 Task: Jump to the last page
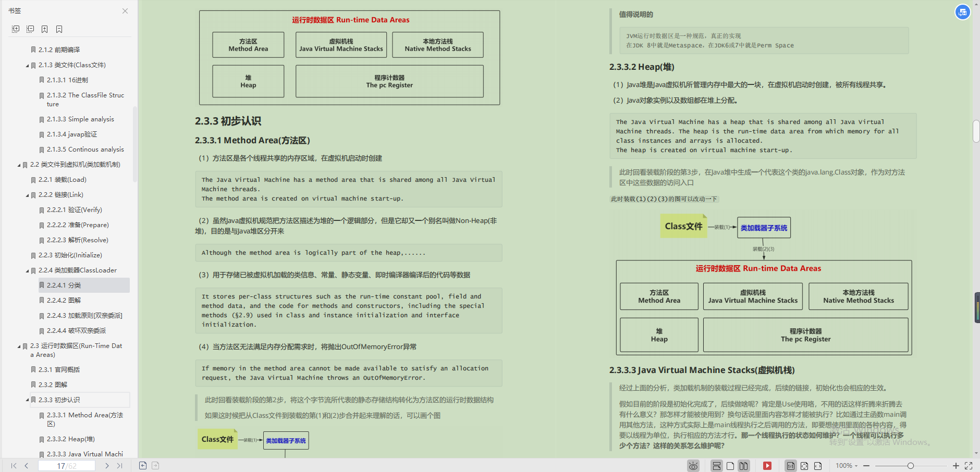pyautogui.click(x=120, y=466)
